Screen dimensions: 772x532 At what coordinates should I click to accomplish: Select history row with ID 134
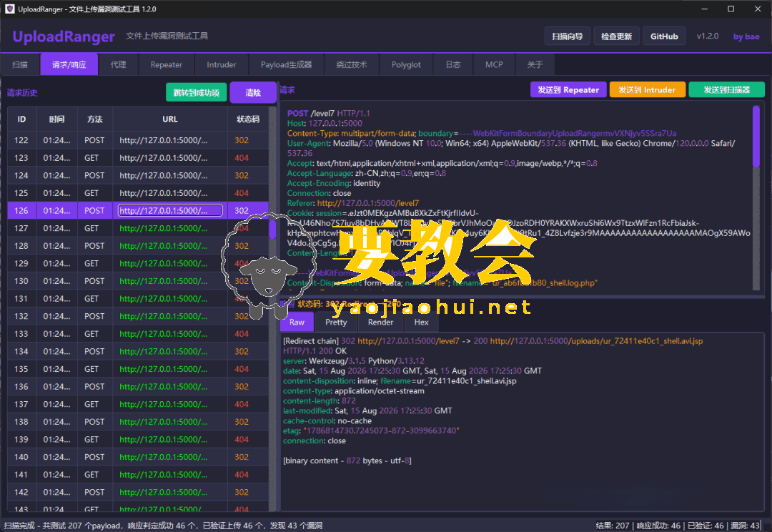pos(138,352)
